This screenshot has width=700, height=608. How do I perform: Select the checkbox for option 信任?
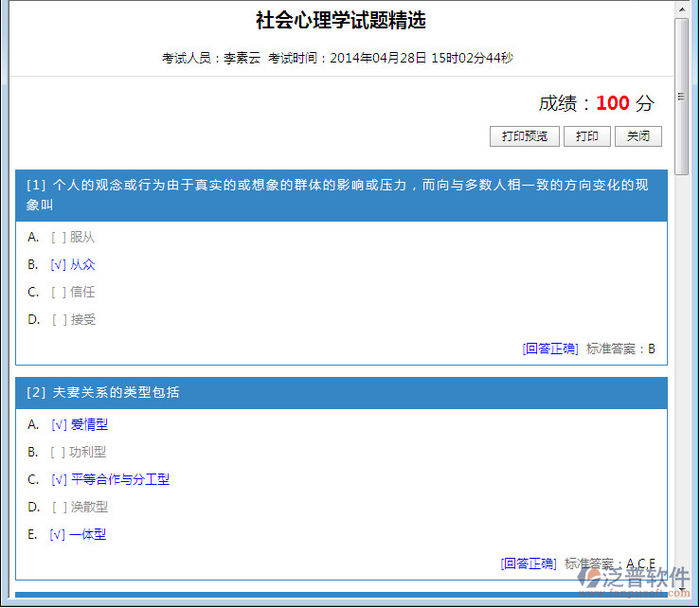[x=59, y=292]
